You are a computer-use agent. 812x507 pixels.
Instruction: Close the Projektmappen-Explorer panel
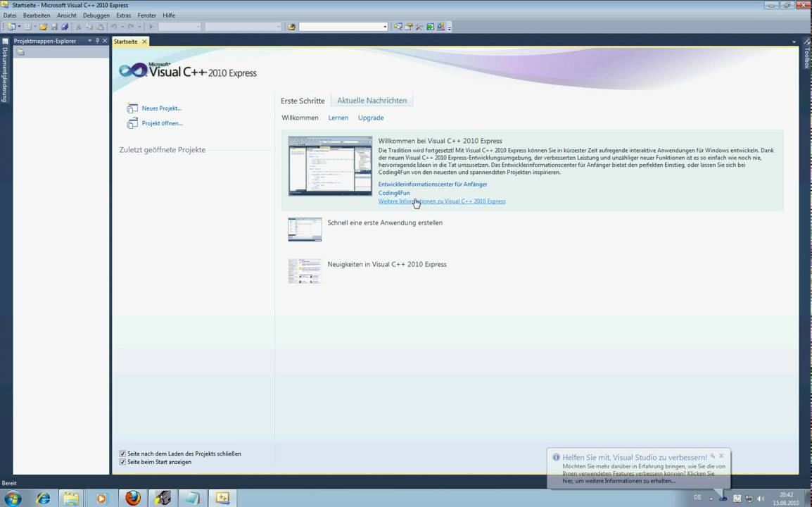tap(105, 41)
